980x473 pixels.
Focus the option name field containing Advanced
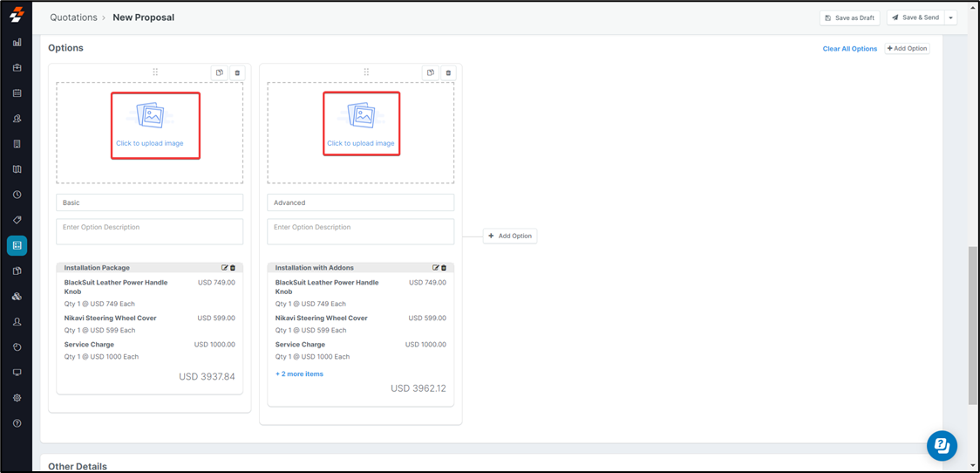tap(361, 202)
